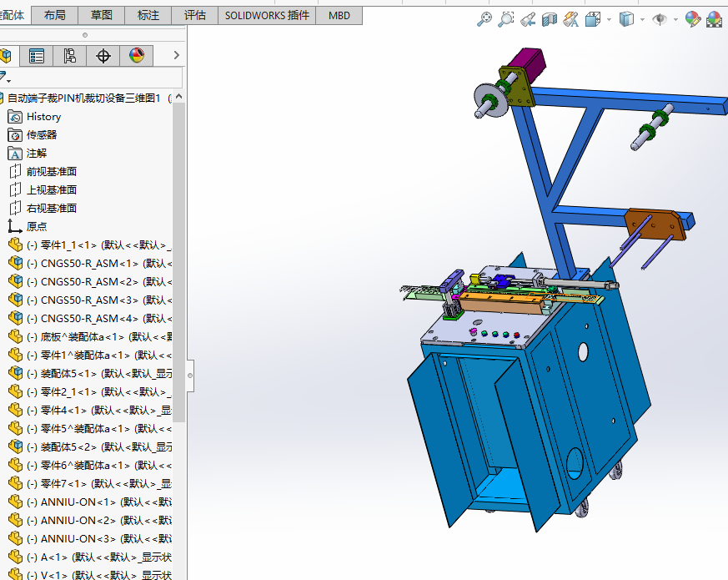Activate the Section View tool
Viewport: 728px width, 580px height.
click(x=550, y=19)
